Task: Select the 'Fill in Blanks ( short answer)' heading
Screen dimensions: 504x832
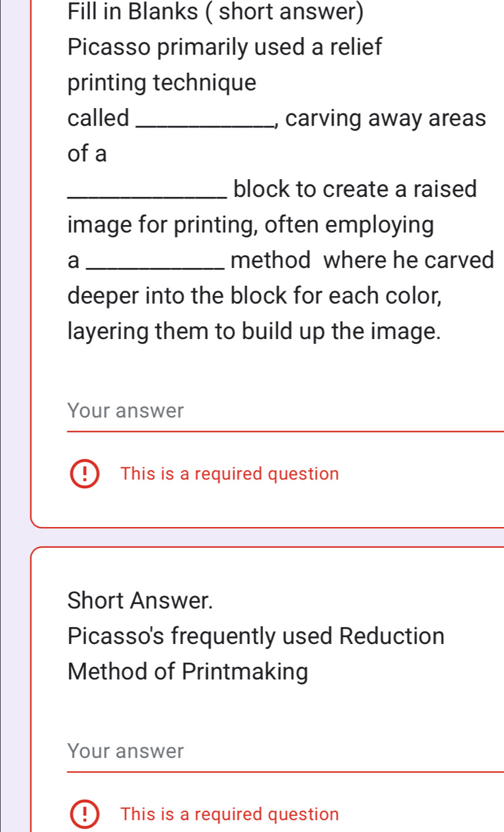Action: 216,11
